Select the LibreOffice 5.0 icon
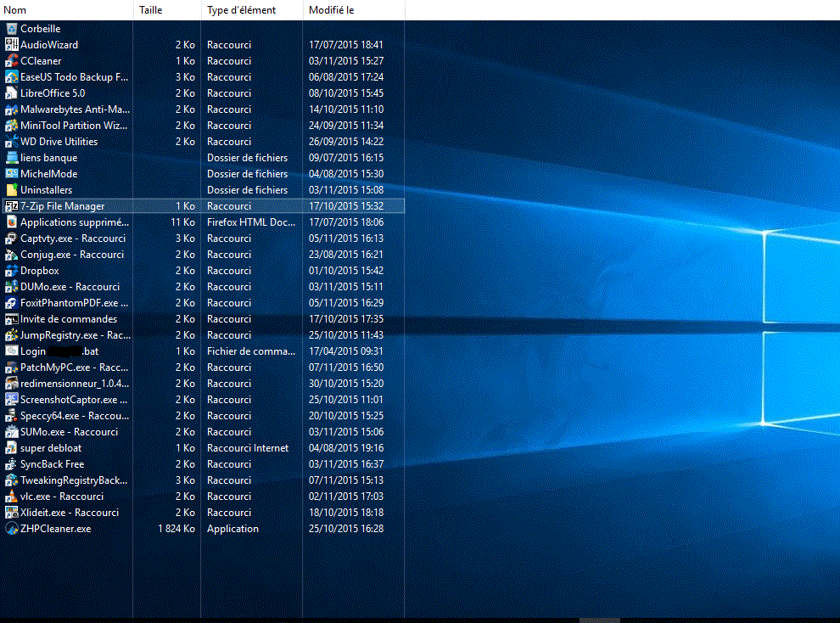Image resolution: width=840 pixels, height=623 pixels. pyautogui.click(x=11, y=93)
